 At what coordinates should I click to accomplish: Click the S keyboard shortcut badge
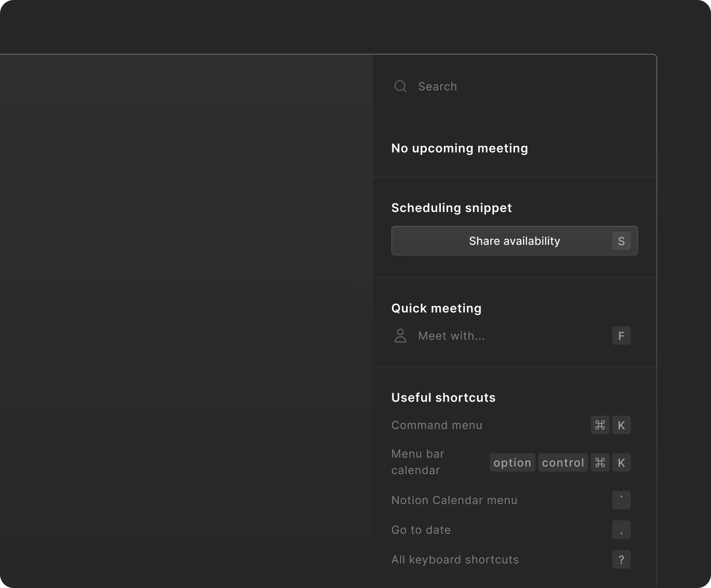click(621, 241)
